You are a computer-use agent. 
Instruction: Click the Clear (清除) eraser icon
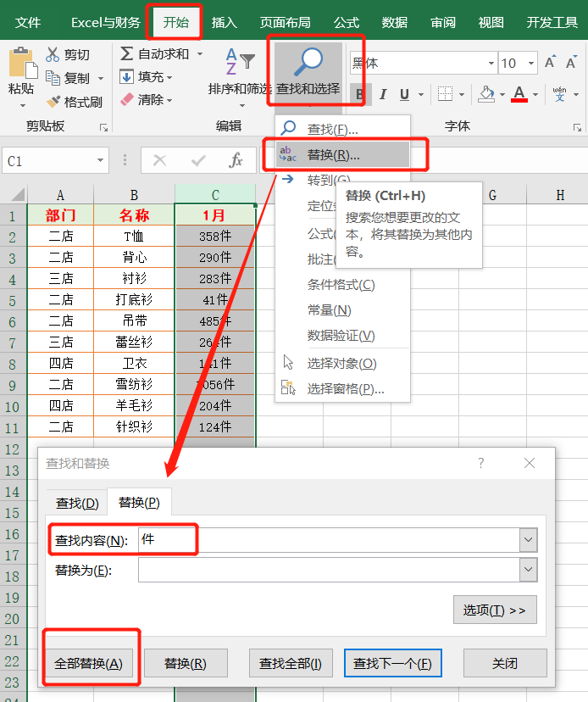126,99
